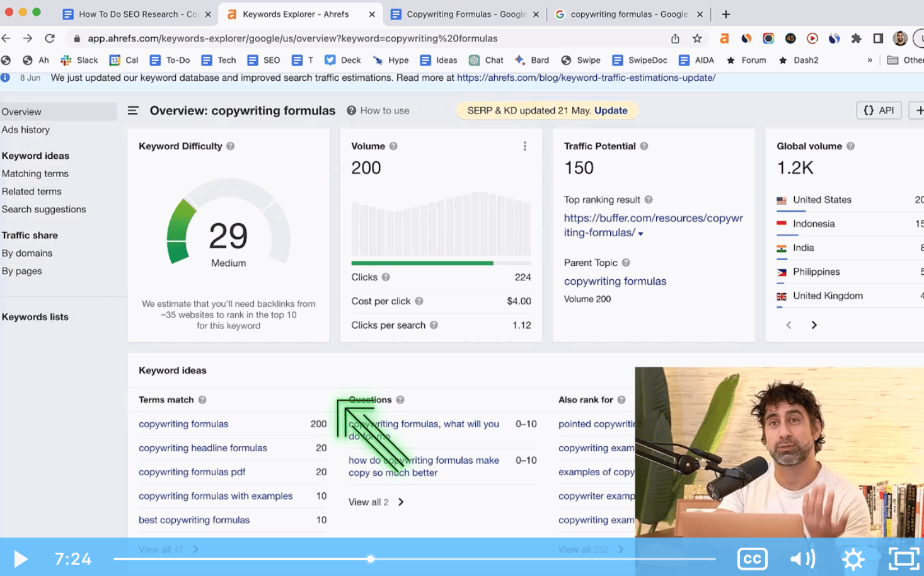Open the browser extensions puzzle menu
The image size is (924, 576).
(x=856, y=38)
